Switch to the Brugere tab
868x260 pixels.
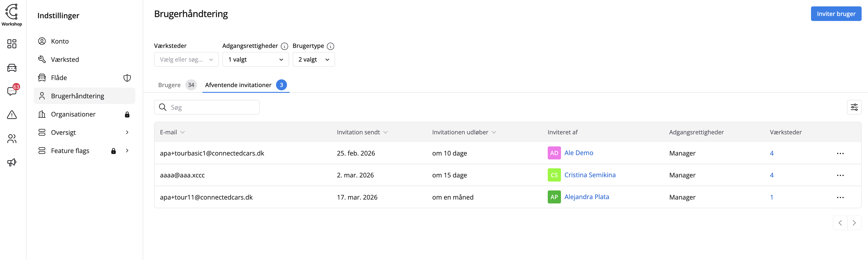point(170,85)
